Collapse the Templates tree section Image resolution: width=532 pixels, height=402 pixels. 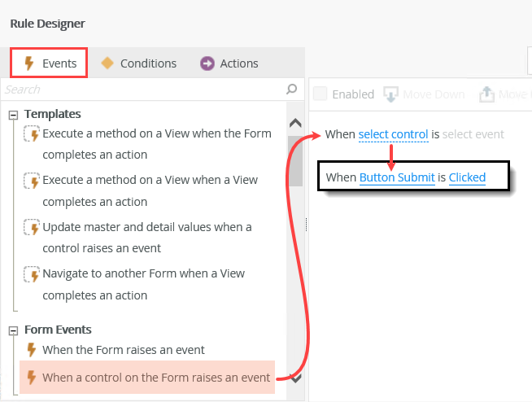(x=13, y=115)
